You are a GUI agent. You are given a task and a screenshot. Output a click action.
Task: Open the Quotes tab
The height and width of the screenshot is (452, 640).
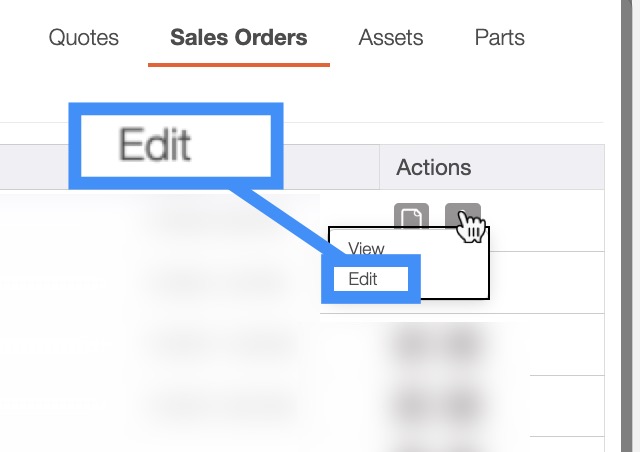[84, 38]
